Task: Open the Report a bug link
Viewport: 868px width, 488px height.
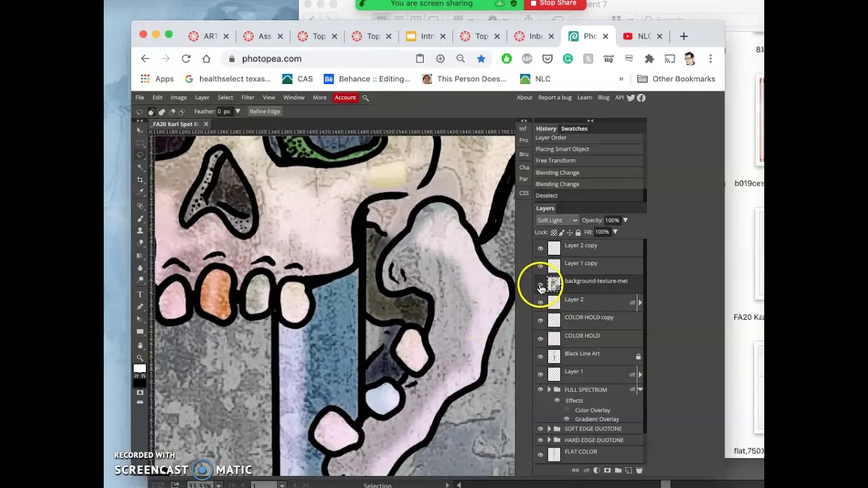Action: pyautogui.click(x=555, y=98)
